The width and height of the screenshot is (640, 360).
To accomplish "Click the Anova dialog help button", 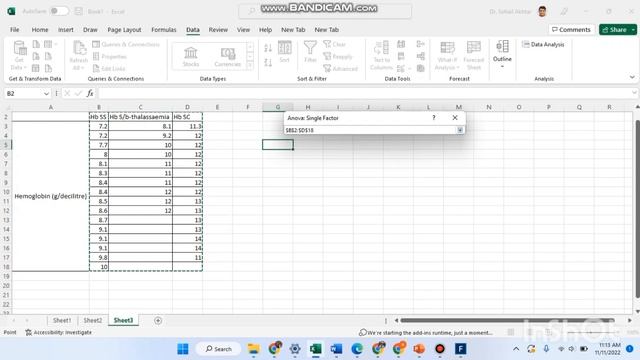I will point(434,118).
